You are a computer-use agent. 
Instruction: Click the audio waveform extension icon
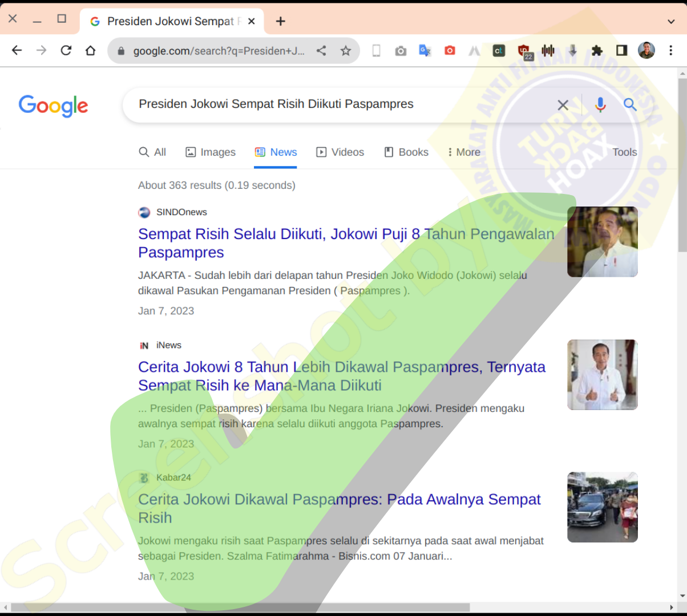548,51
